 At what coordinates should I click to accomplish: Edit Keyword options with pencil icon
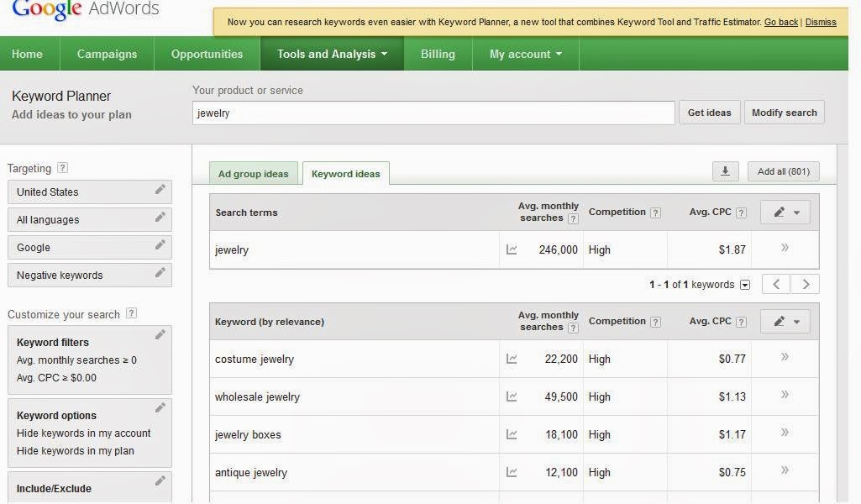tap(160, 407)
